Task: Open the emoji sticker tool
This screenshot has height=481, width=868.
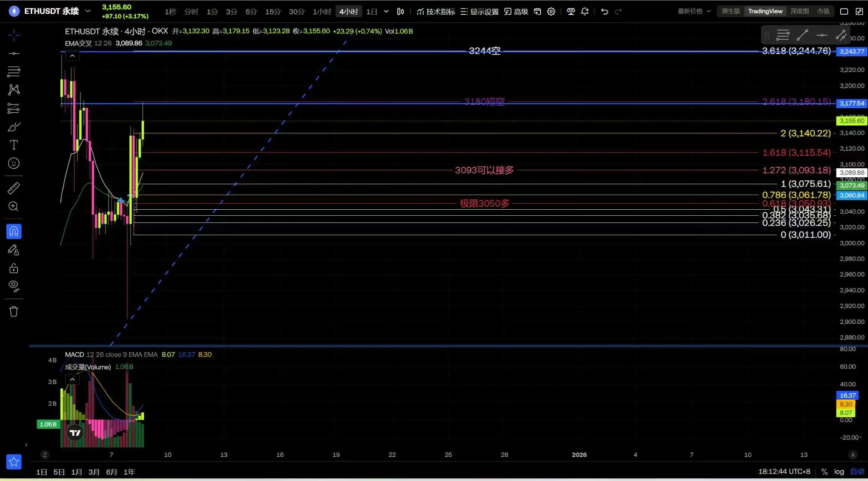Action: [x=14, y=163]
